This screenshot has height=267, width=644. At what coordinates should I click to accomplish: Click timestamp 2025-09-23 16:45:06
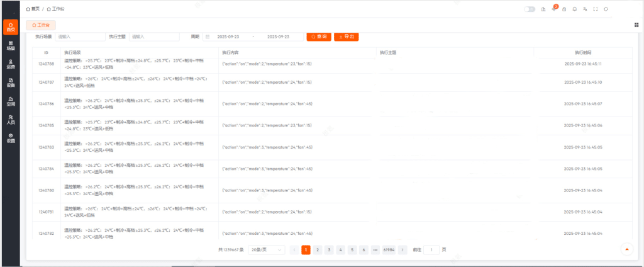[x=583, y=125]
